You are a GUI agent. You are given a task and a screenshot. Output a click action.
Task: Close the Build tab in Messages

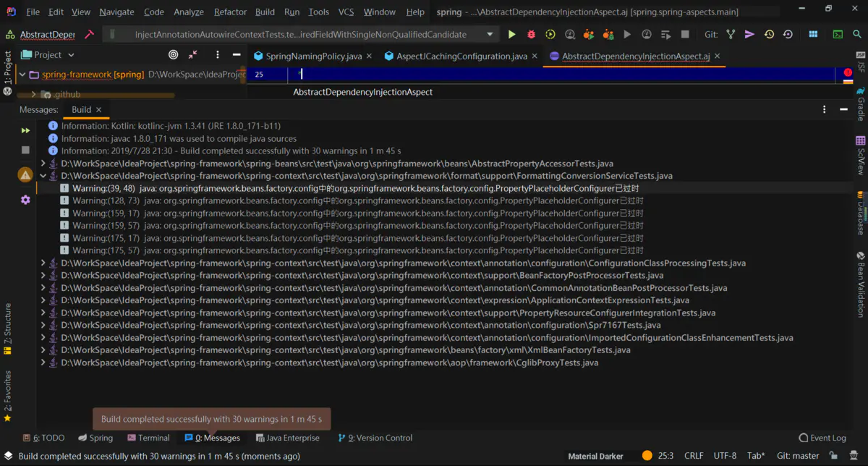(x=99, y=110)
